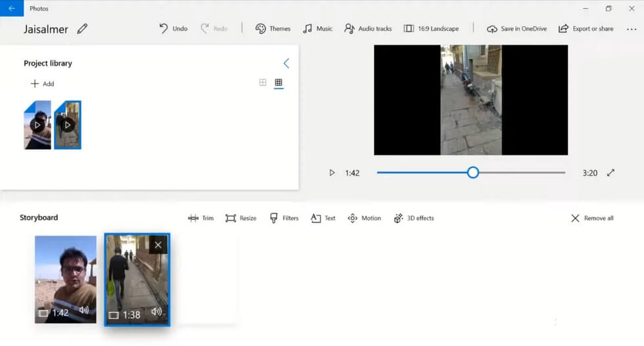The height and width of the screenshot is (346, 644).
Task: Close the Photos window
Action: pos(632,9)
